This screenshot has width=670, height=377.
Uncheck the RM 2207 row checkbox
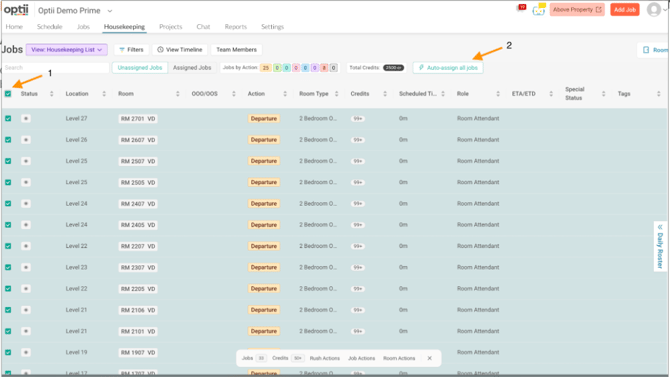[x=8, y=246]
